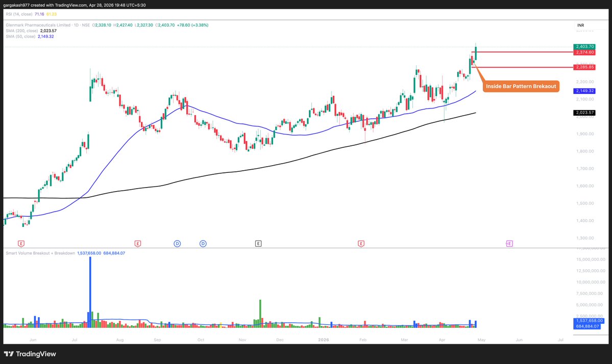Click the green 2,403.70 price label
The width and height of the screenshot is (612, 364).
[x=584, y=47]
